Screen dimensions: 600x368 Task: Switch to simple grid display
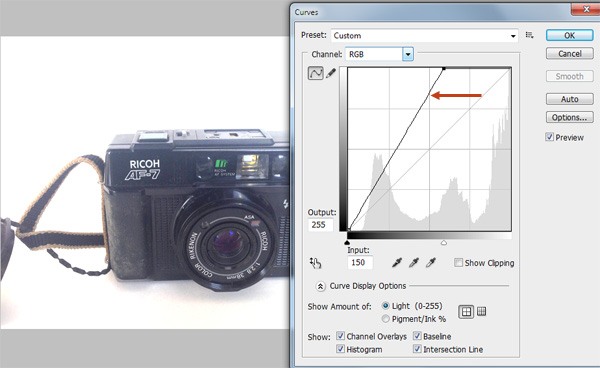coord(466,312)
